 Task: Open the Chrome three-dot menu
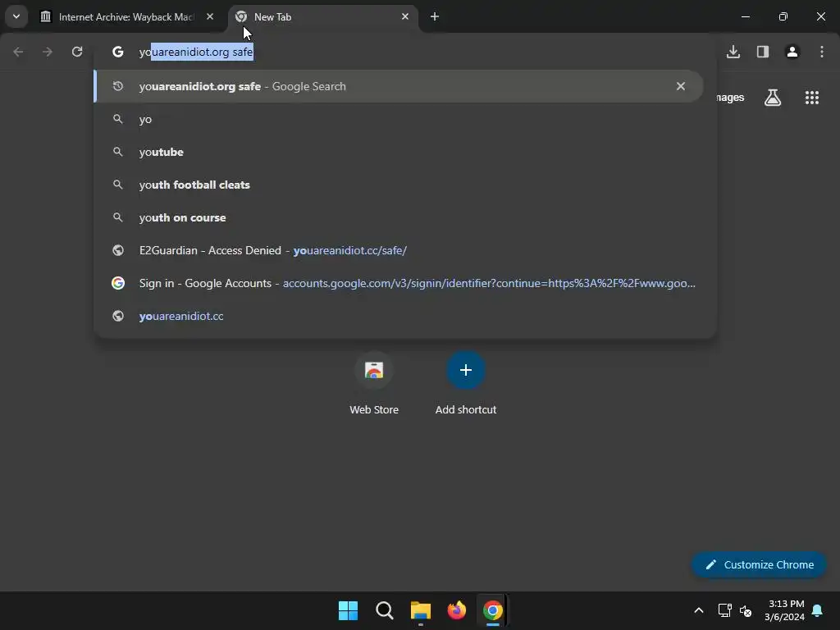pyautogui.click(x=822, y=52)
